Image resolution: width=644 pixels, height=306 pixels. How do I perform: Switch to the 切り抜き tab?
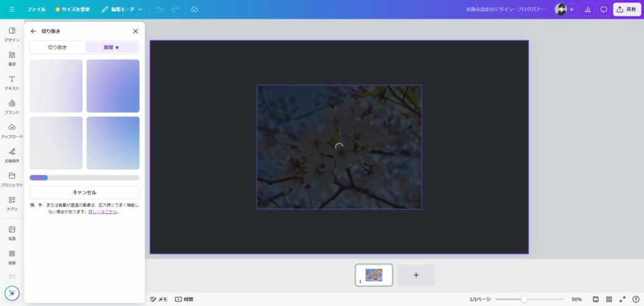tap(57, 47)
